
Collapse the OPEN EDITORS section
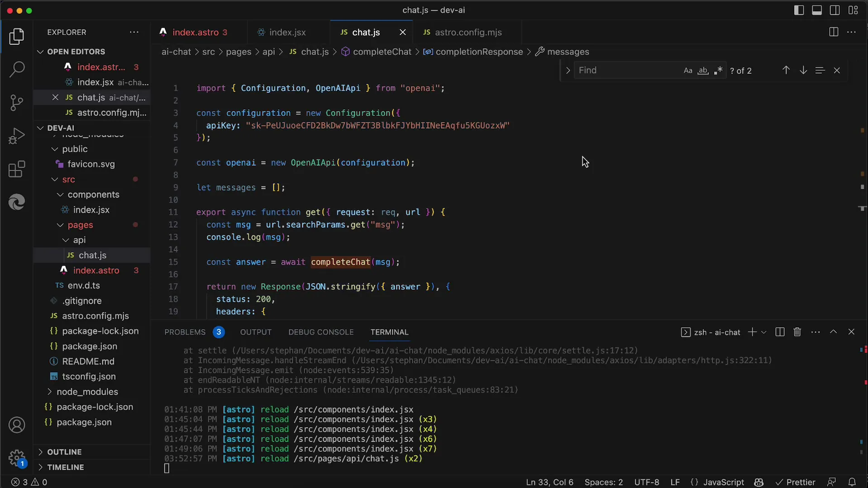[x=76, y=52]
